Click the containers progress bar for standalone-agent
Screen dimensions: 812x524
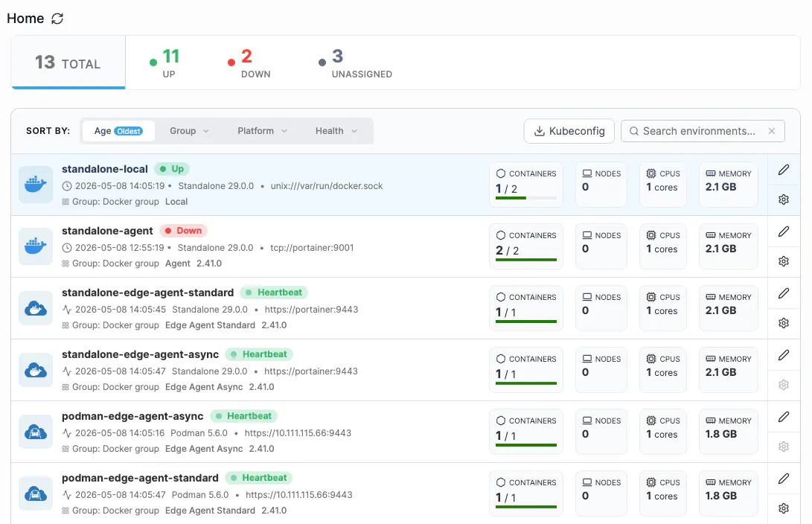(526, 260)
